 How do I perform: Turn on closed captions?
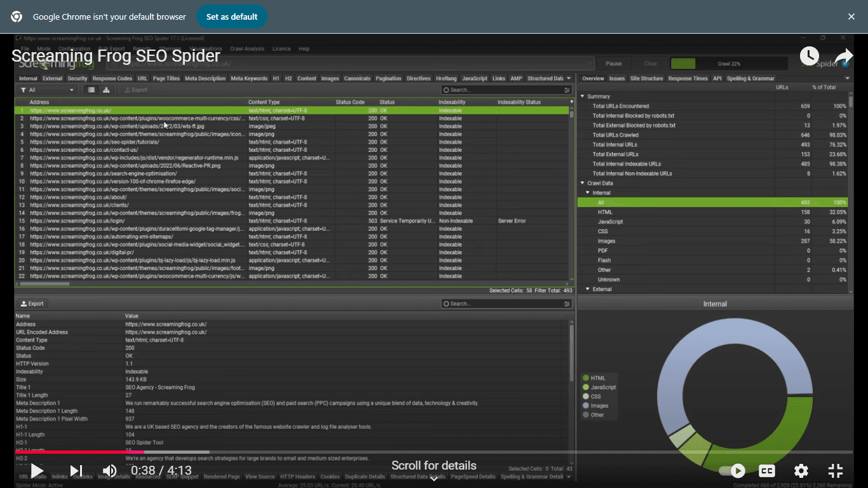point(767,471)
